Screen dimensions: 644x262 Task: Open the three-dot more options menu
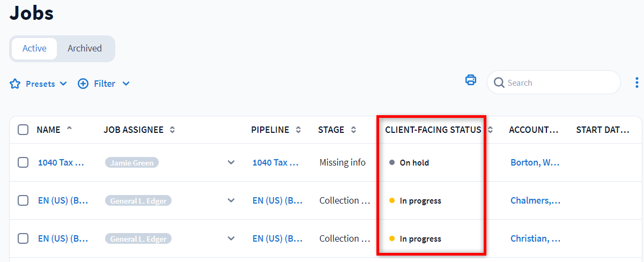click(636, 83)
